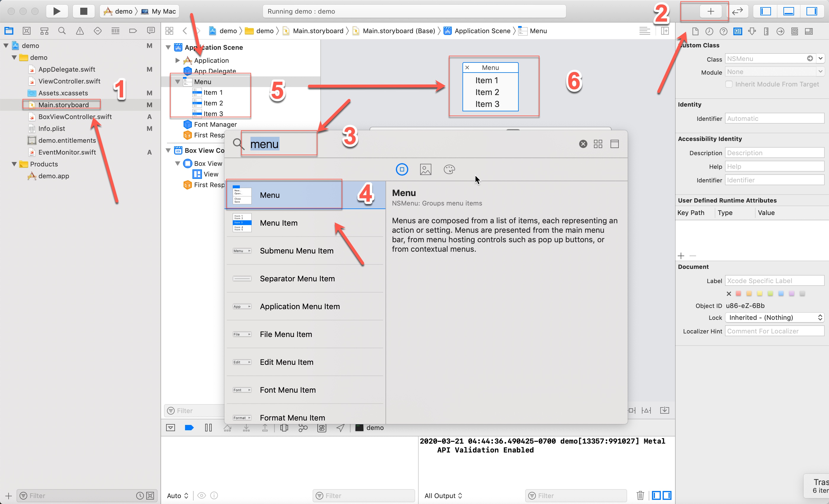Open the Library with the plus button
The image size is (829, 504).
(711, 11)
